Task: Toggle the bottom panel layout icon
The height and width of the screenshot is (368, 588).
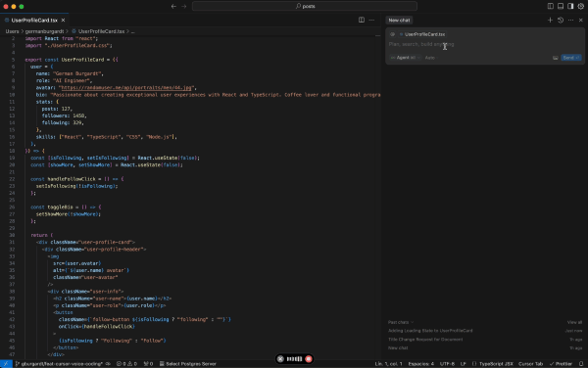Action: point(561,6)
